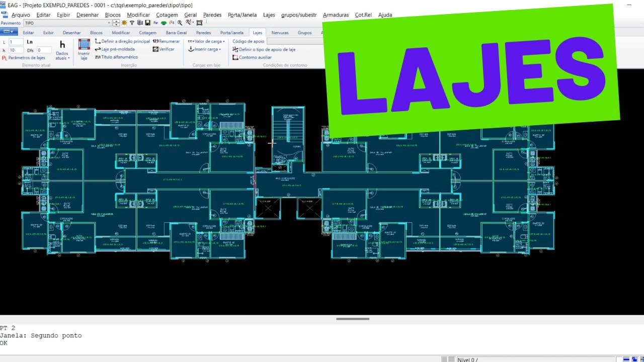Open the Arquivo menu
The width and height of the screenshot is (644, 362).
pyautogui.click(x=21, y=15)
